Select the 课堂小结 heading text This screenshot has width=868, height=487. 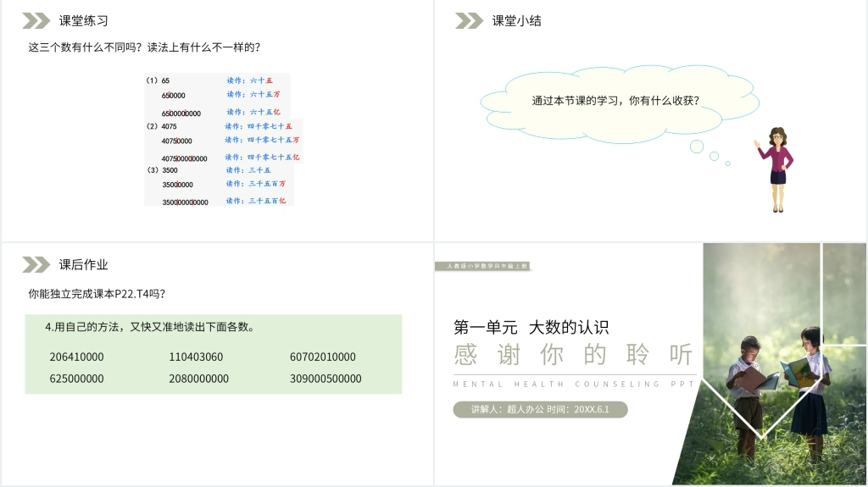click(x=516, y=21)
